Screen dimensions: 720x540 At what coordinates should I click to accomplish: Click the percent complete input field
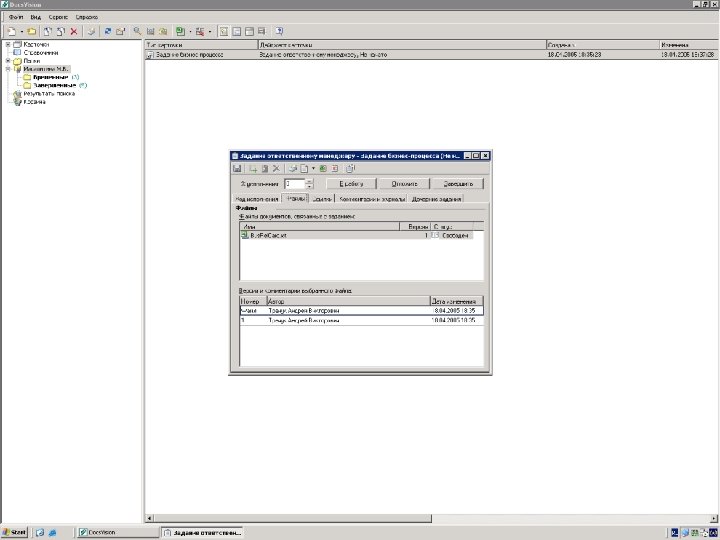tap(295, 184)
